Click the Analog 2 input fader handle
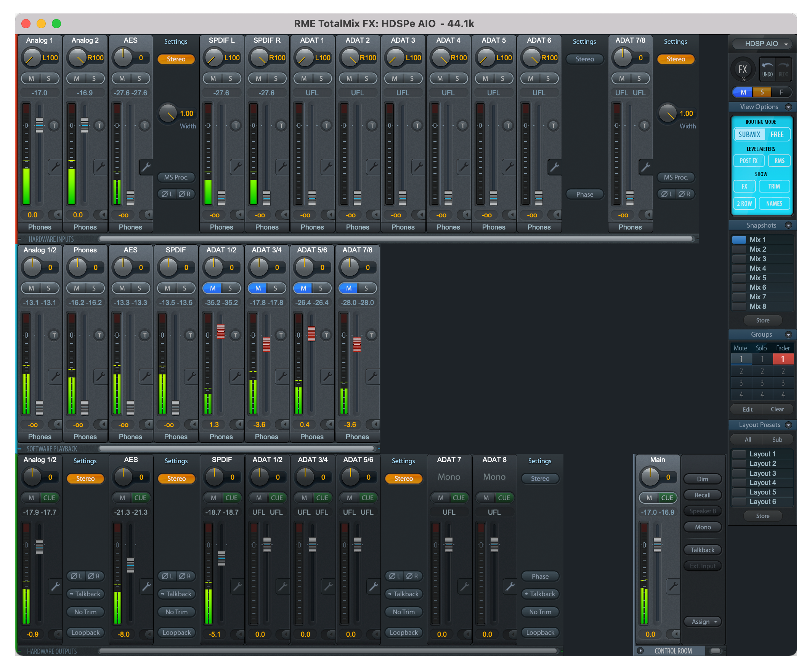Image resolution: width=812 pixels, height=668 pixels. coord(85,125)
